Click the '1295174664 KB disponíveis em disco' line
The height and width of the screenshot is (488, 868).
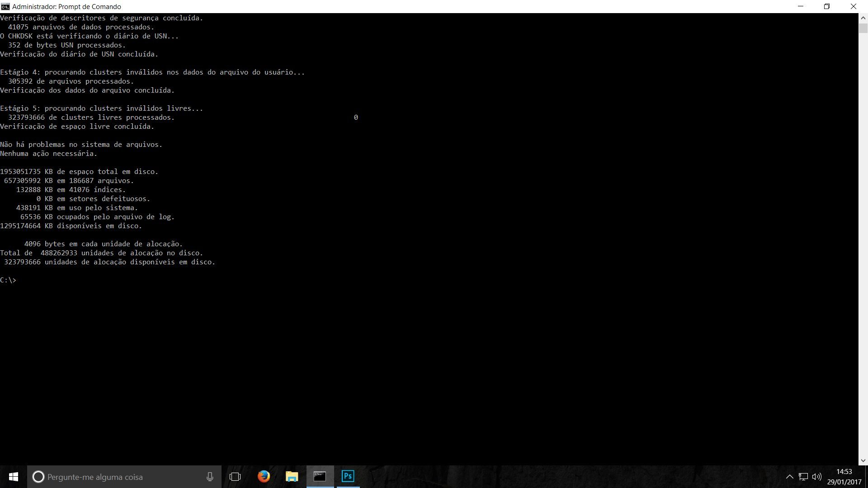(71, 226)
